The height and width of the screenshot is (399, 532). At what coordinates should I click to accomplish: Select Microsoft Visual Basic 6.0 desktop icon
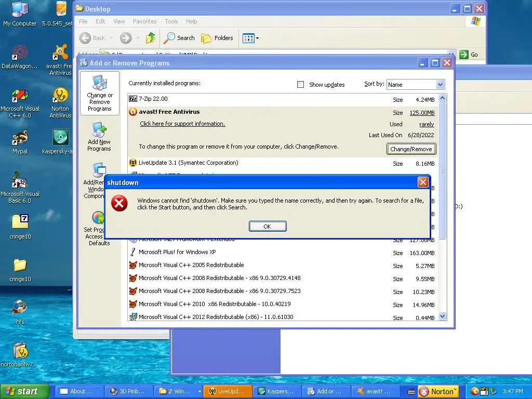pos(20,188)
